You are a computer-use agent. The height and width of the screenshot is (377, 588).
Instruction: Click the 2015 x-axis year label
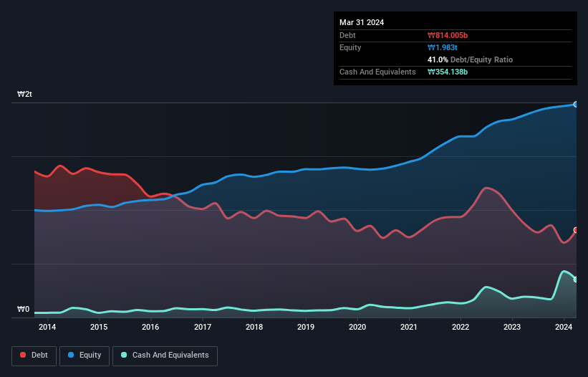(x=99, y=327)
